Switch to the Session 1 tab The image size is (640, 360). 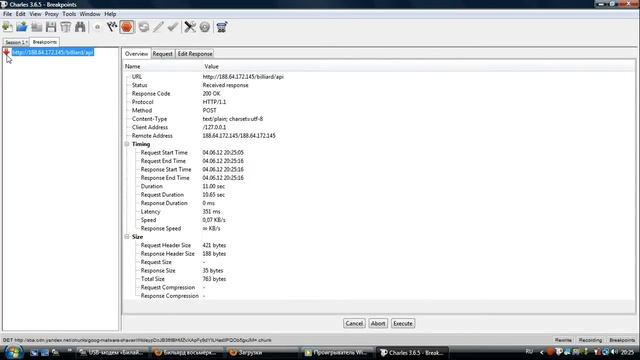pyautogui.click(x=16, y=42)
